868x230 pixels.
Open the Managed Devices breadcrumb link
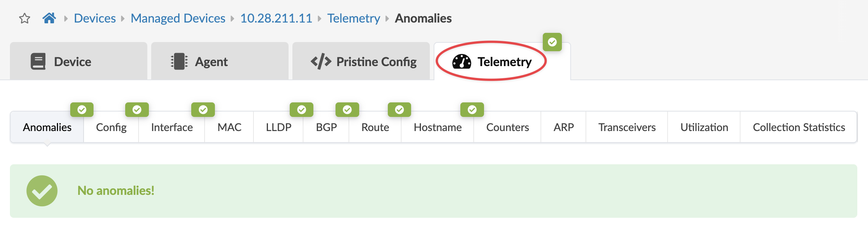(x=178, y=18)
